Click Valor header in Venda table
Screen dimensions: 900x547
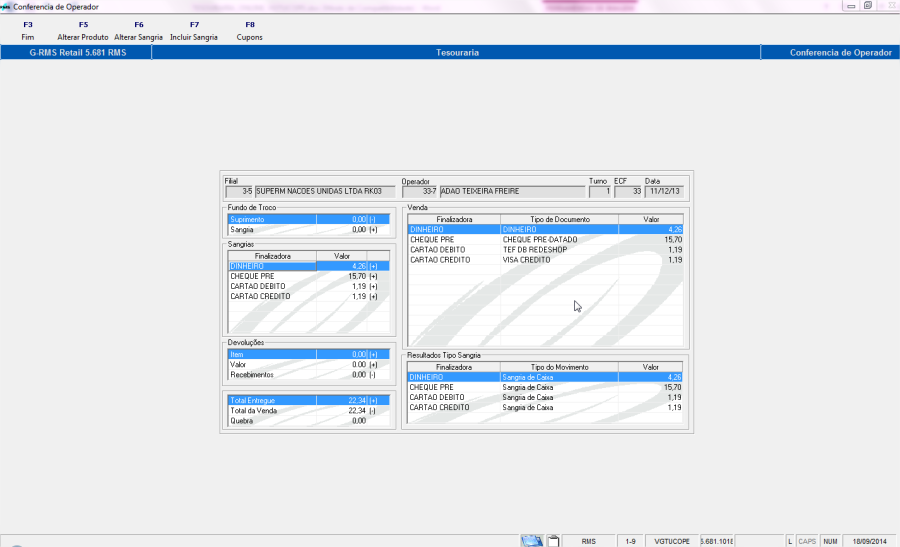tap(651, 219)
